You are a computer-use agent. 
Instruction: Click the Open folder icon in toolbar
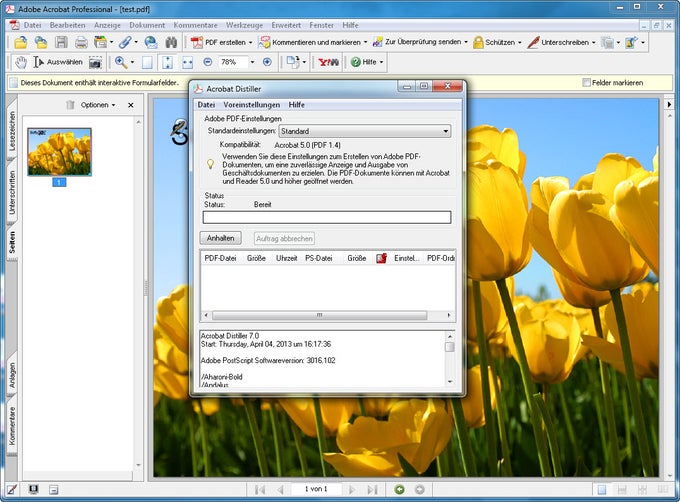20,42
